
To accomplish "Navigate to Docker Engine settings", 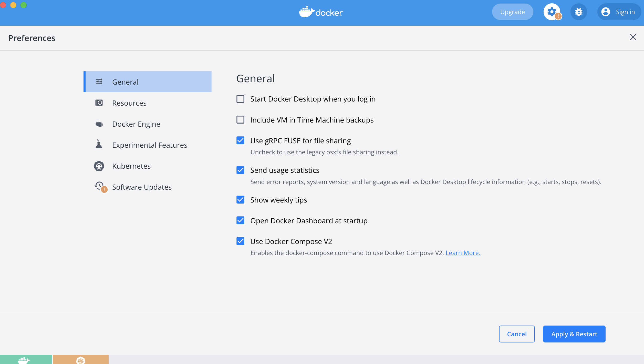I will tap(136, 124).
